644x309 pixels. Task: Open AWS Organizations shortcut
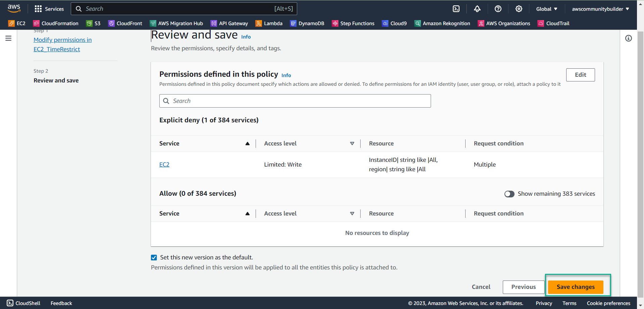[504, 23]
